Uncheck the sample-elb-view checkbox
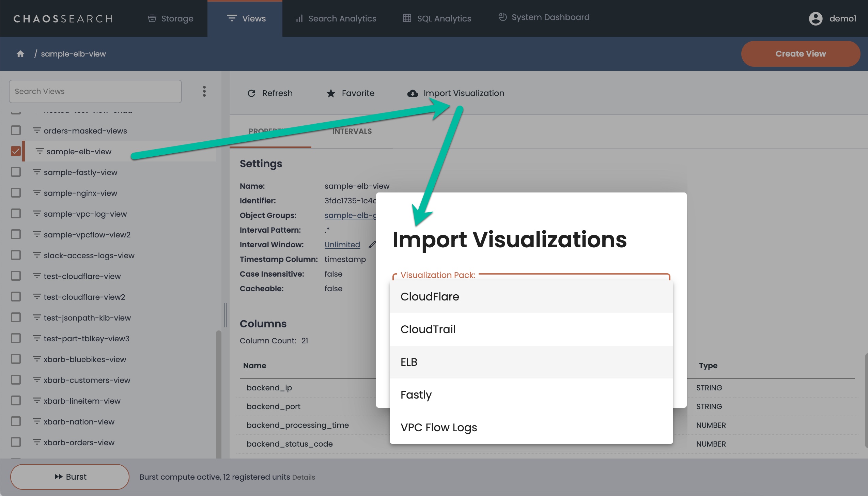This screenshot has width=868, height=496. click(16, 151)
